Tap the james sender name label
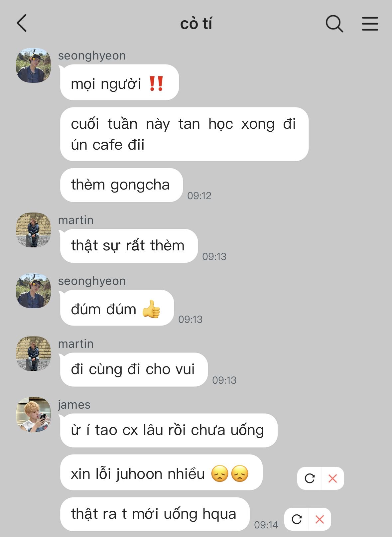Viewport: 392px width, 537px height. (x=74, y=405)
